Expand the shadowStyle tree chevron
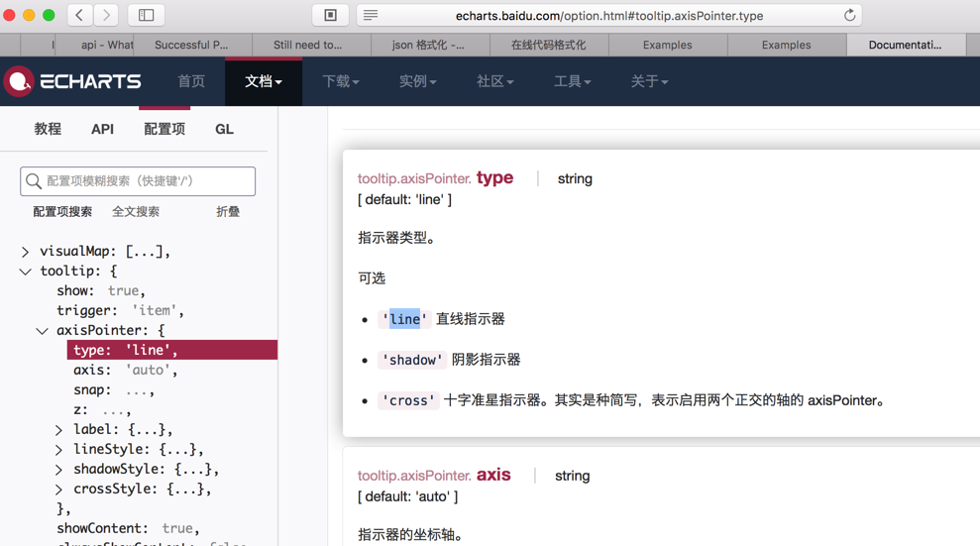 58,470
